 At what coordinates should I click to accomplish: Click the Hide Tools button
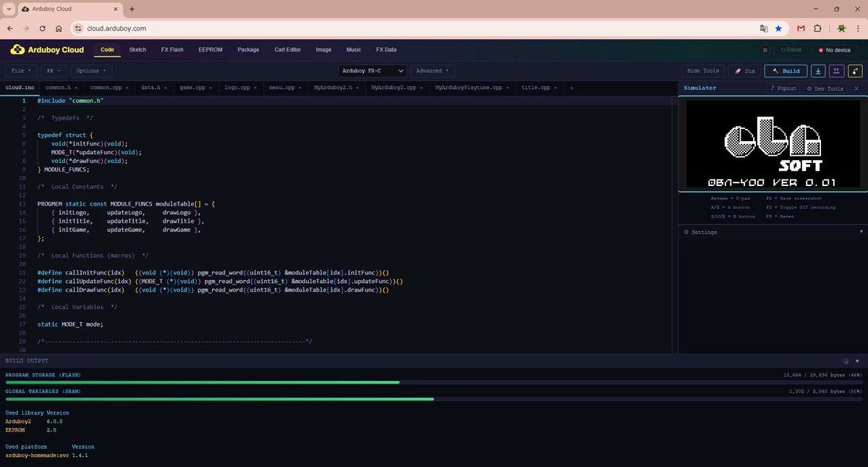pos(703,71)
